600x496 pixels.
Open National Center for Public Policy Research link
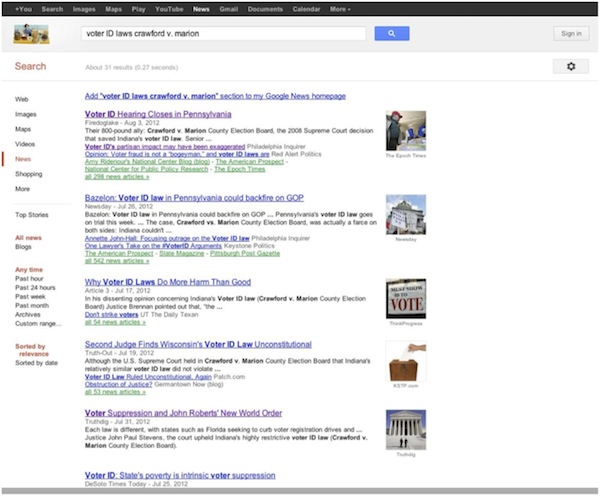point(146,169)
